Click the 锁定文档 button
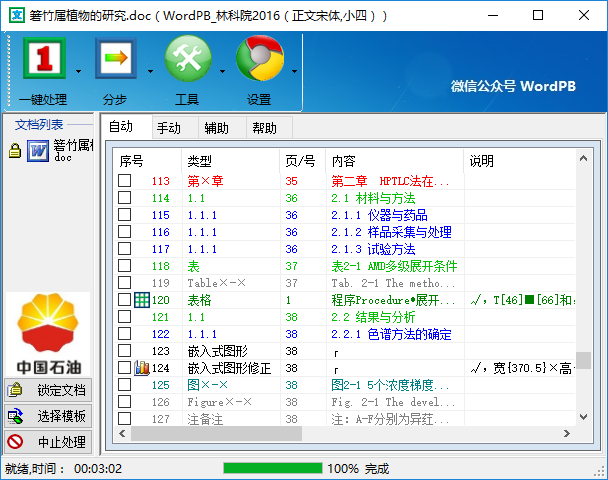608x480 pixels. (x=49, y=390)
